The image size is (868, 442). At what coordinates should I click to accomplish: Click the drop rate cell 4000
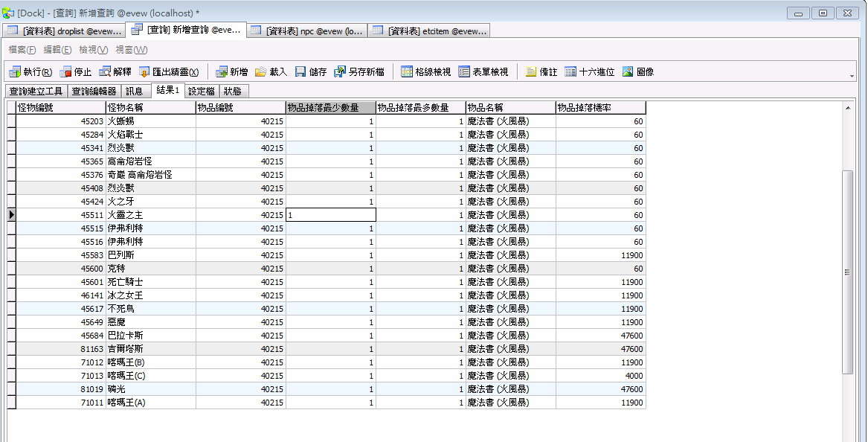coord(601,376)
